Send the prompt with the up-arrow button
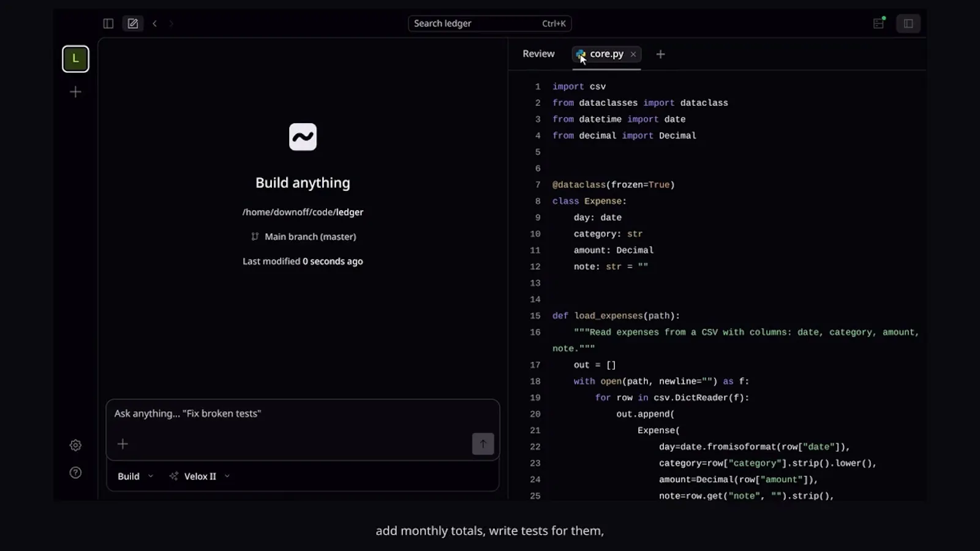The image size is (980, 551). point(483,444)
